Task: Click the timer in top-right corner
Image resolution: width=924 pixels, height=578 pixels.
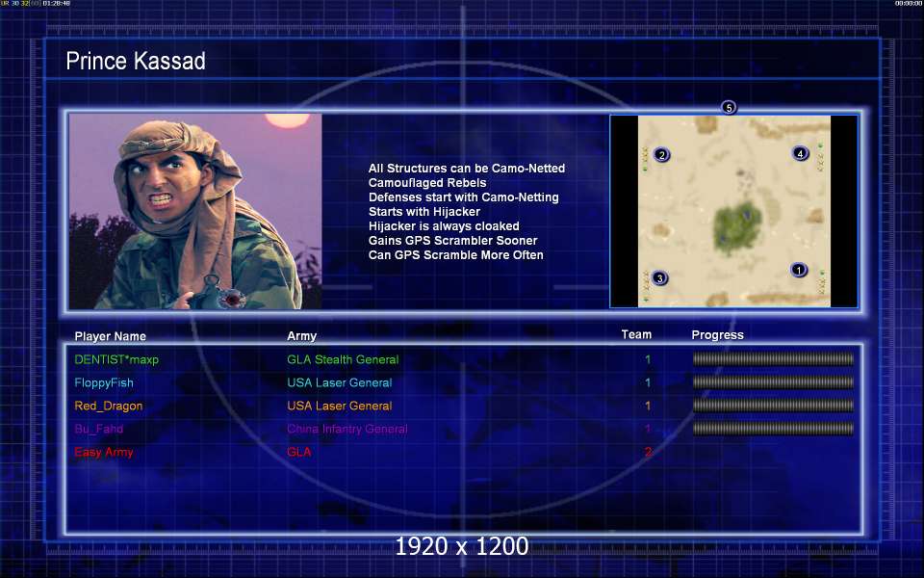Action: [908, 4]
